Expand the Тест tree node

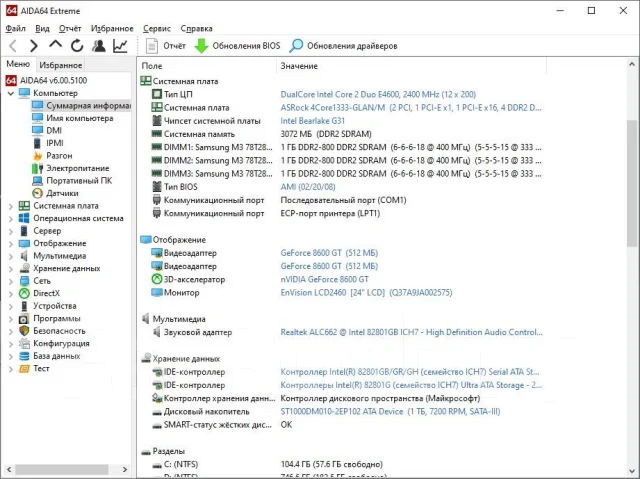click(x=11, y=369)
